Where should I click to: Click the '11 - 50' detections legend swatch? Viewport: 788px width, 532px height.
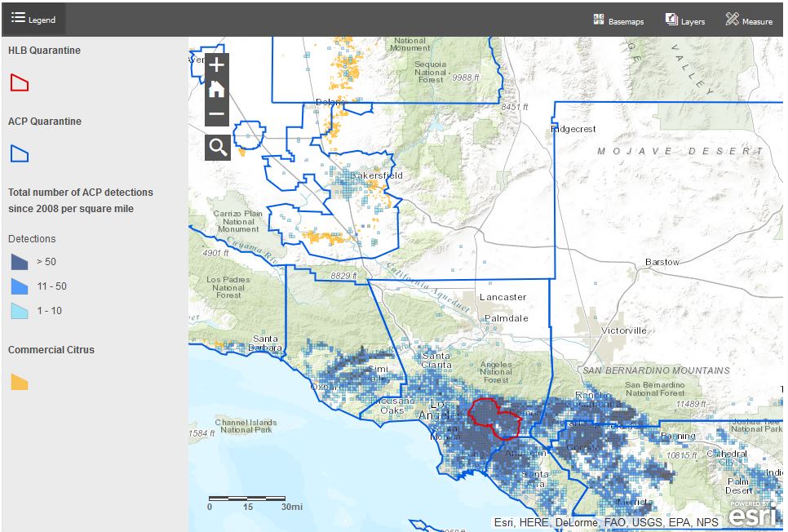(20, 286)
